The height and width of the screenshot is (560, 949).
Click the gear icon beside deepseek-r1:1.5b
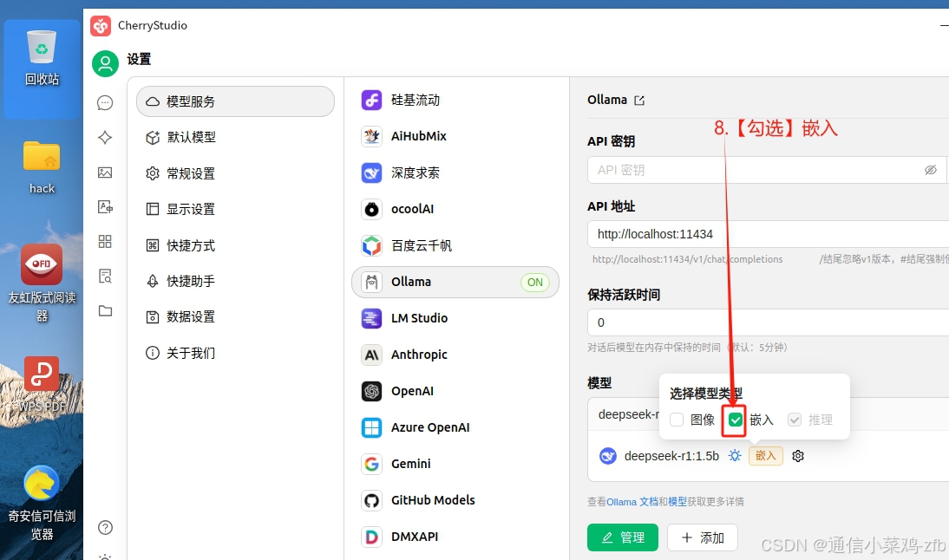coord(798,456)
